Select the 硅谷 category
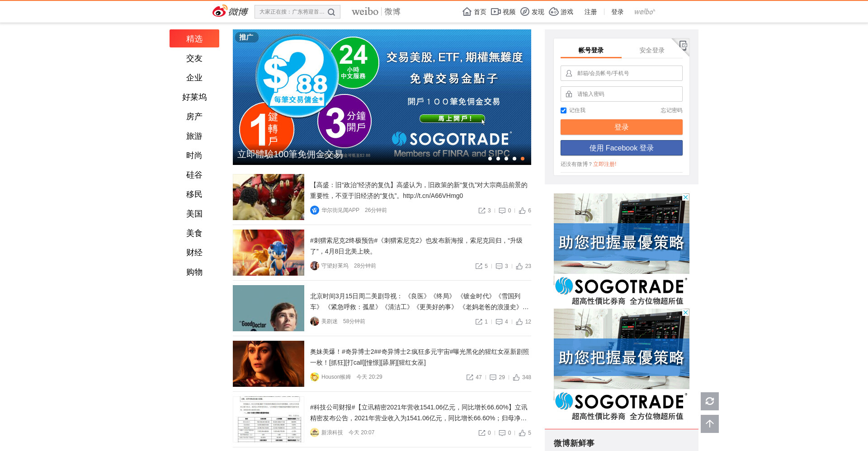This screenshot has height=451, width=868. [194, 175]
